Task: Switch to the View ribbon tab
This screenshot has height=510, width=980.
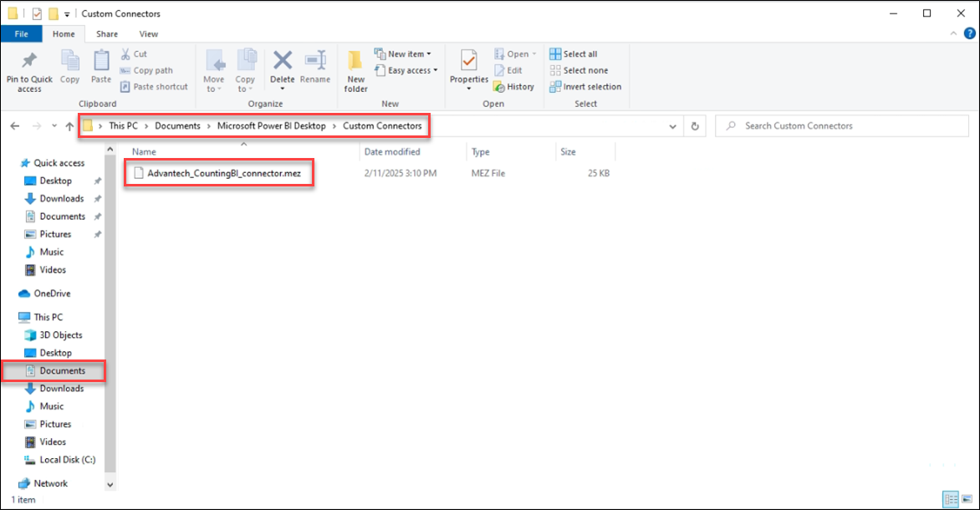Action: click(149, 34)
